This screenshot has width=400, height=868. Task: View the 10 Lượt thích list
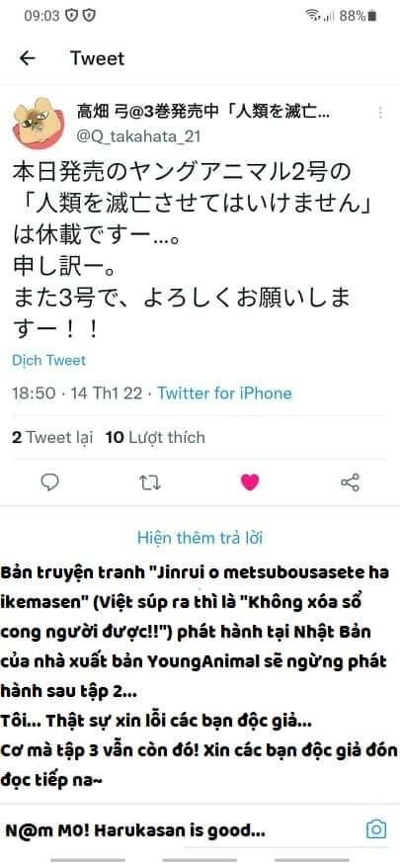pos(155,437)
